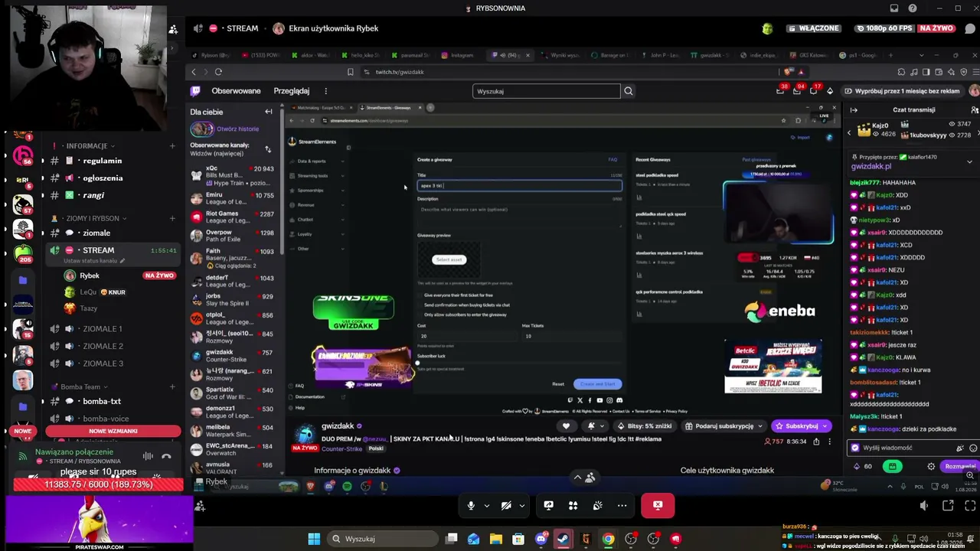This screenshot has width=980, height=551.
Task: Open the ziomale text channel
Action: (x=96, y=233)
